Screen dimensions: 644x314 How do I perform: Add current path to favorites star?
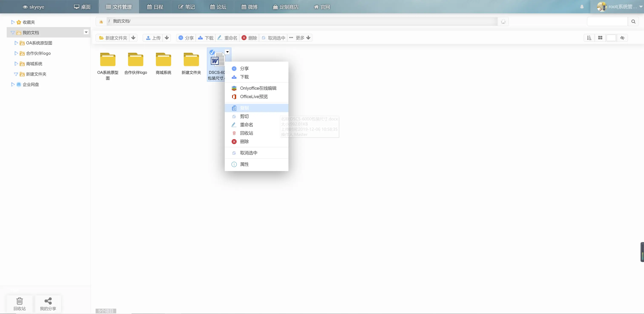[x=503, y=21]
